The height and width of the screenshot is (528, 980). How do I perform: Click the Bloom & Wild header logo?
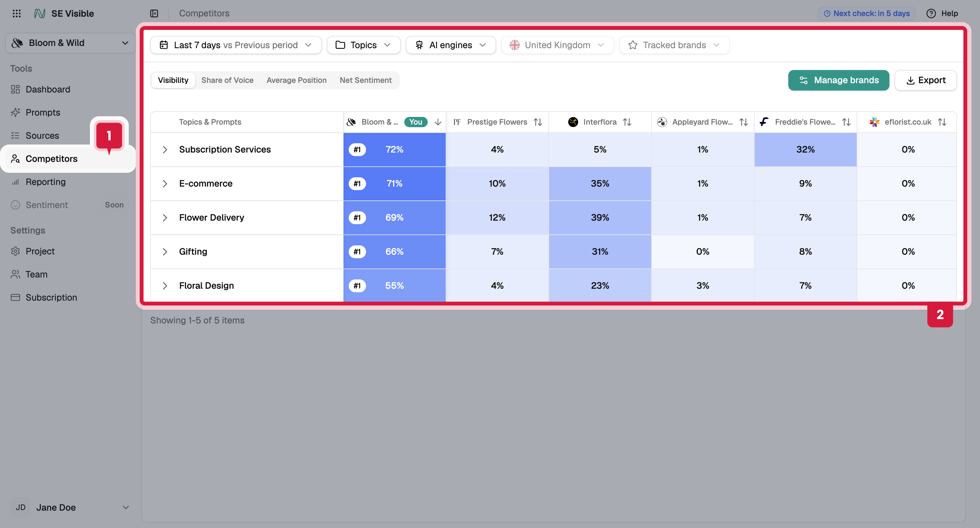[x=351, y=122]
